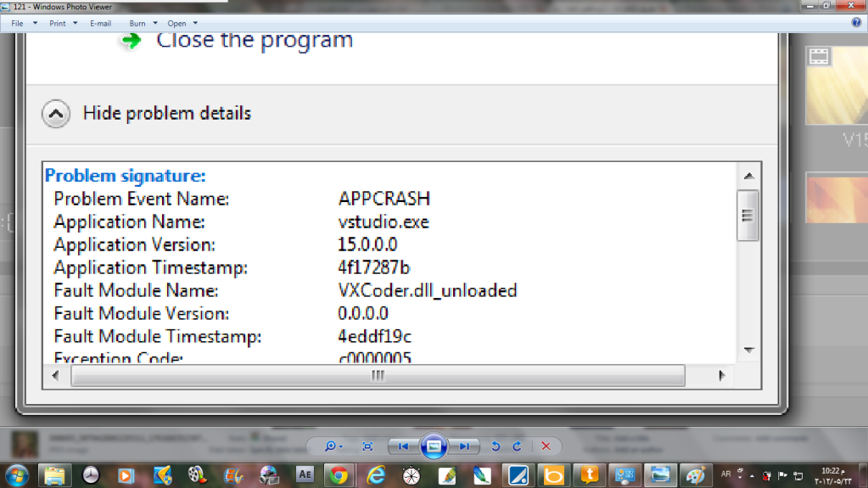Screen dimensions: 868x488
Task: Click the 4eddf19c fault module timestamp
Action: pyautogui.click(x=374, y=337)
